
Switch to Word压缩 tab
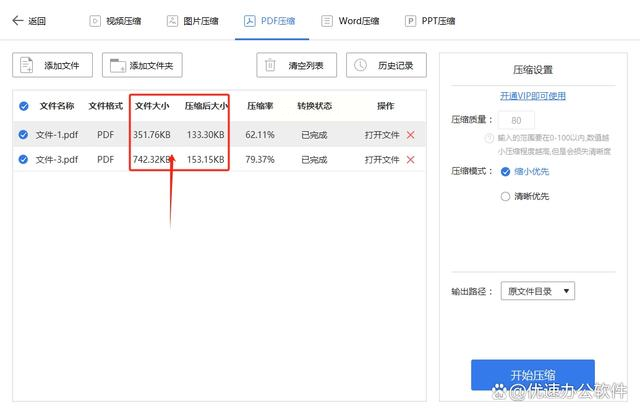point(351,21)
